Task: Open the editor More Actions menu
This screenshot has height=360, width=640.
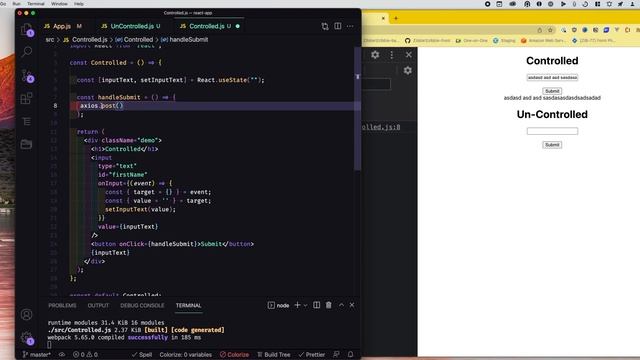Action: point(350,26)
